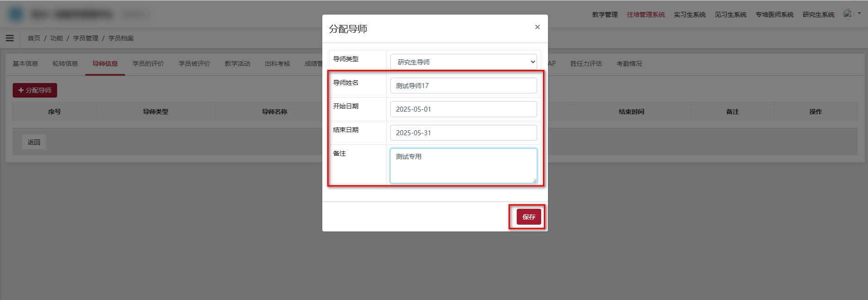Open the 导师类型 dropdown

(x=464, y=62)
